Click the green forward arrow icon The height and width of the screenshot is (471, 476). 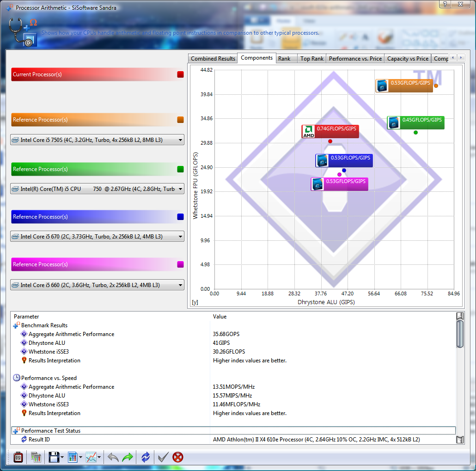click(x=128, y=457)
